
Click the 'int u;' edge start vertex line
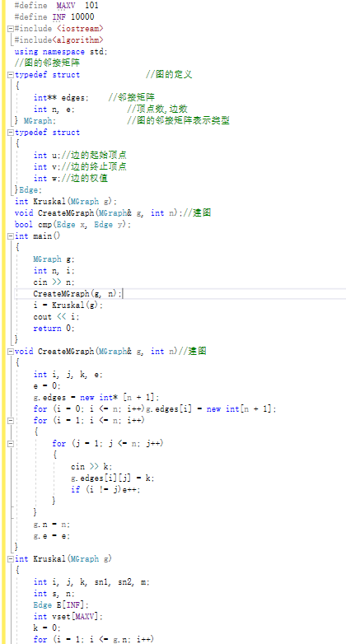pyautogui.click(x=80, y=156)
